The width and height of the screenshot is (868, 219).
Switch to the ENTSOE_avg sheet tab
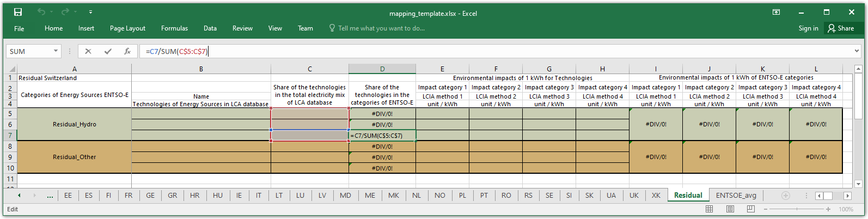click(x=736, y=196)
